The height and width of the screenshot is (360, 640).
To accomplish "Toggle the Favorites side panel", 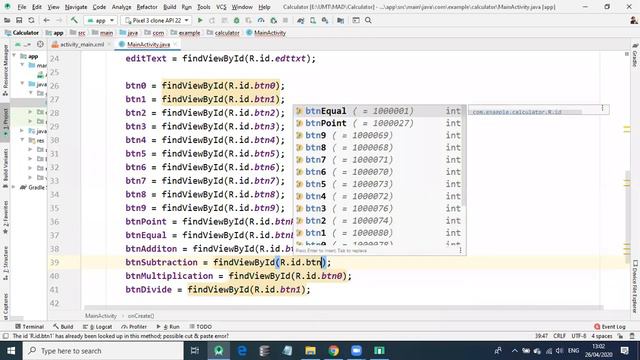I will coord(5,218).
